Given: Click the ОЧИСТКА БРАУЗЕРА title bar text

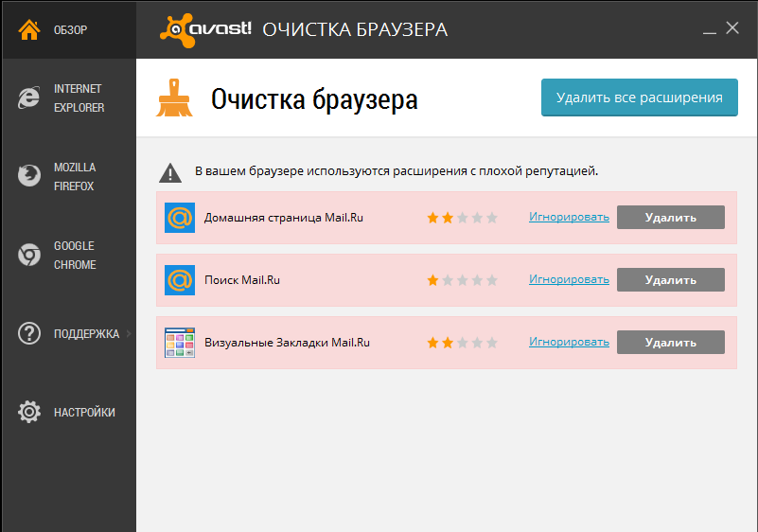Looking at the screenshot, I should 355,30.
